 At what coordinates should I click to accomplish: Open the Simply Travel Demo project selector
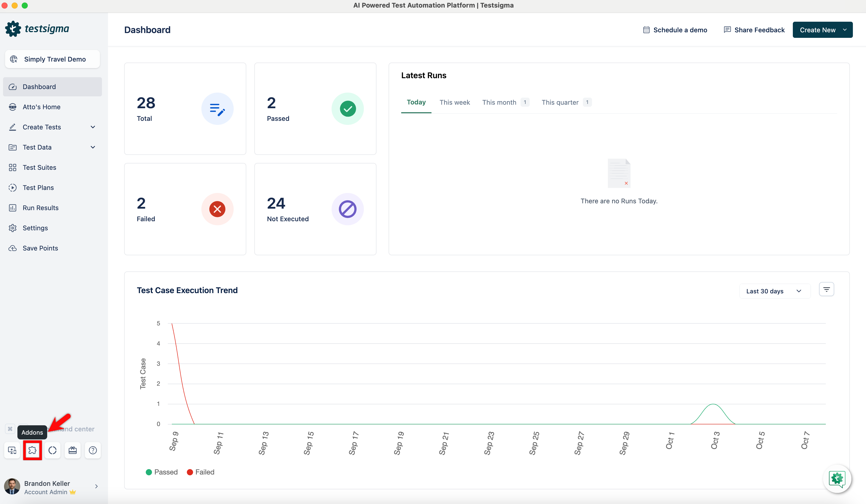pyautogui.click(x=52, y=59)
